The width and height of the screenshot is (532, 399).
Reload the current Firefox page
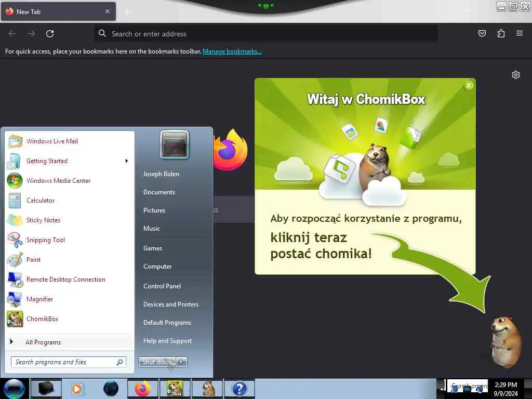tap(50, 34)
